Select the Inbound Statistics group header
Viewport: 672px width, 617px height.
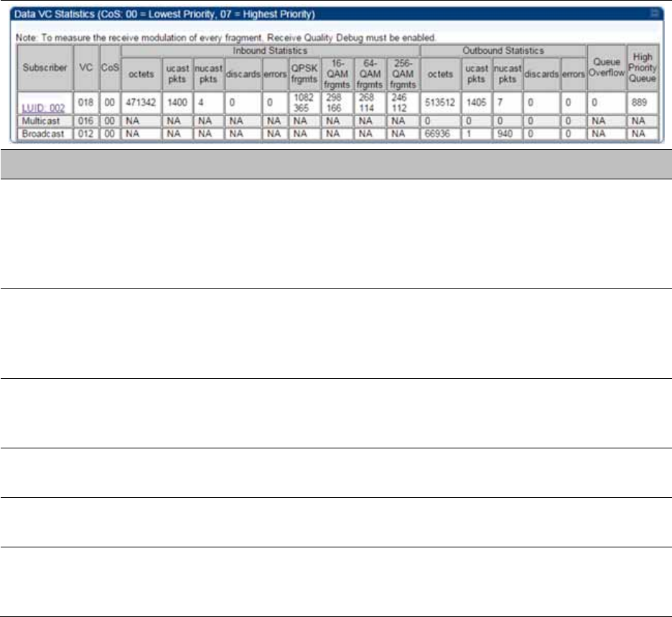tap(270, 50)
